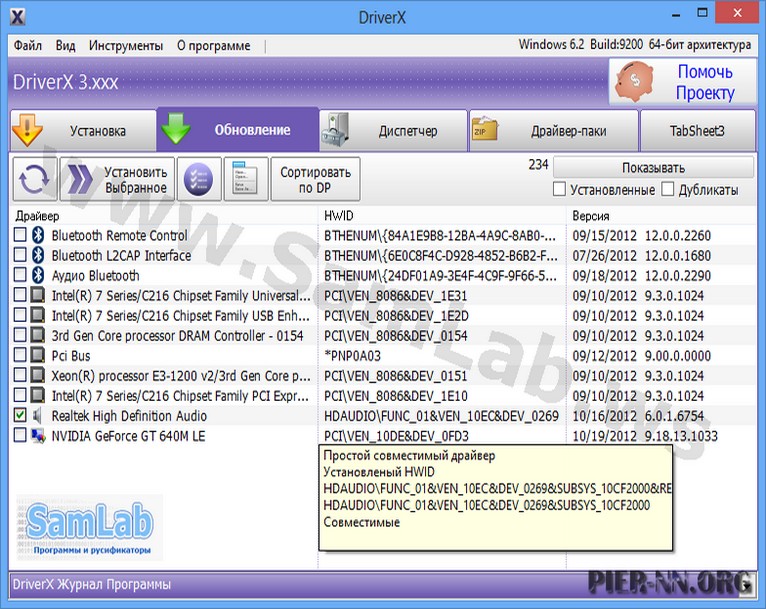This screenshot has height=609, width=766.
Task: Switch to the TabSheet3 tab
Action: (x=698, y=130)
